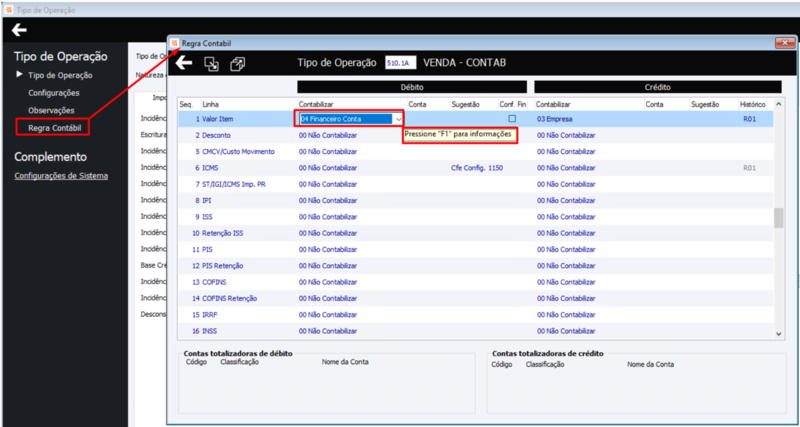Close the Regra Contabil window
800x427 pixels.
pos(785,43)
